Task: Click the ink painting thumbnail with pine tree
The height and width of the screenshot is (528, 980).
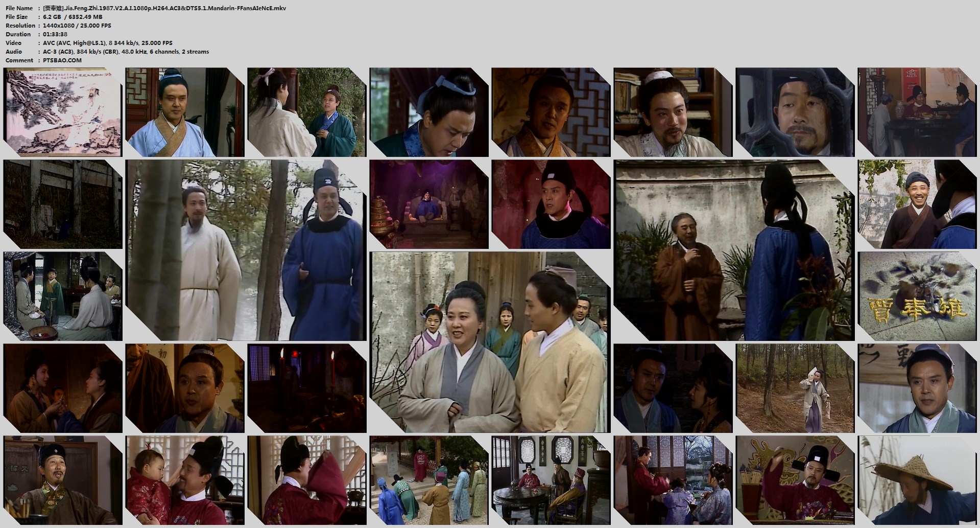Action: tap(63, 112)
